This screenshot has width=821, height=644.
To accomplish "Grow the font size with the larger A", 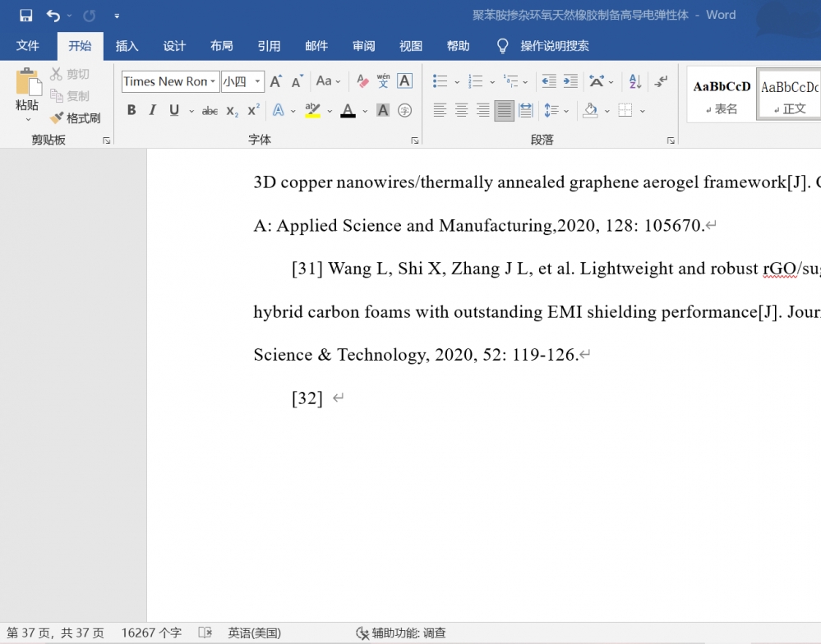I will point(275,81).
